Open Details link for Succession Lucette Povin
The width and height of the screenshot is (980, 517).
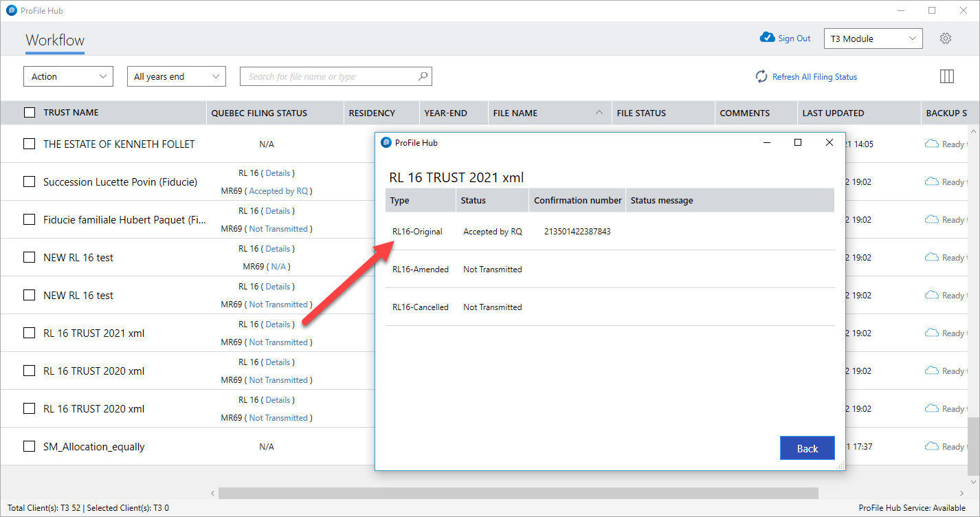coord(278,173)
